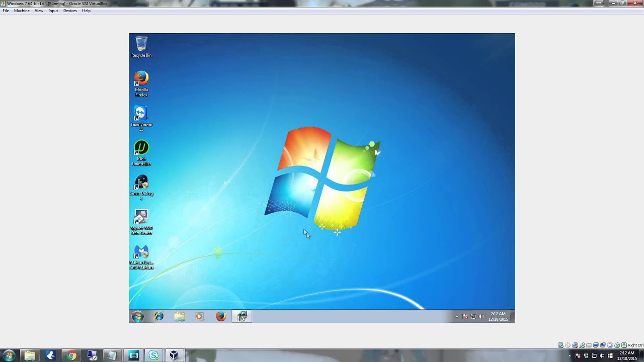Click VirtualBox video capture indicator
Viewport: 644px width, 362px height.
click(x=603, y=345)
